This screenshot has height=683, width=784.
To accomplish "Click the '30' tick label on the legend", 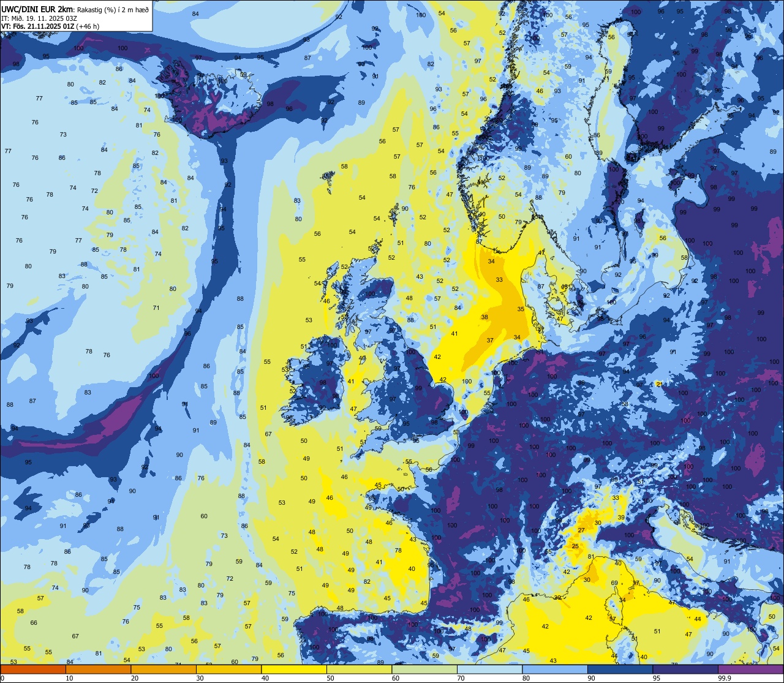I will pos(200,678).
